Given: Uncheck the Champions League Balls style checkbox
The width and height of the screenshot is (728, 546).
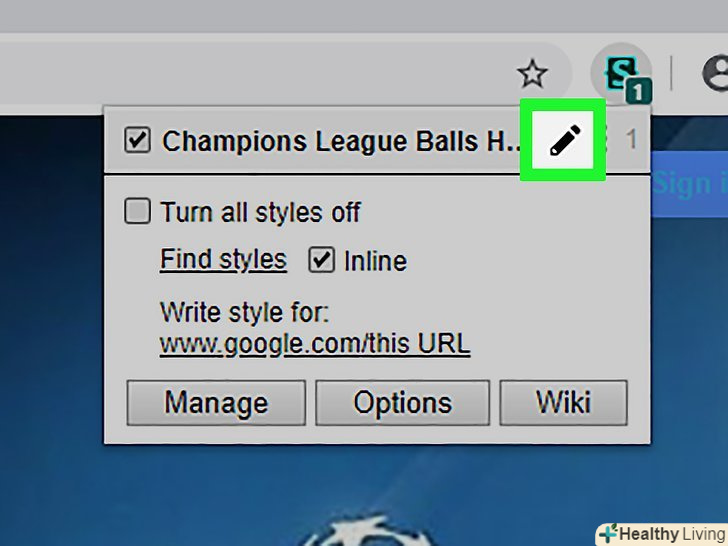Looking at the screenshot, I should coord(137,140).
